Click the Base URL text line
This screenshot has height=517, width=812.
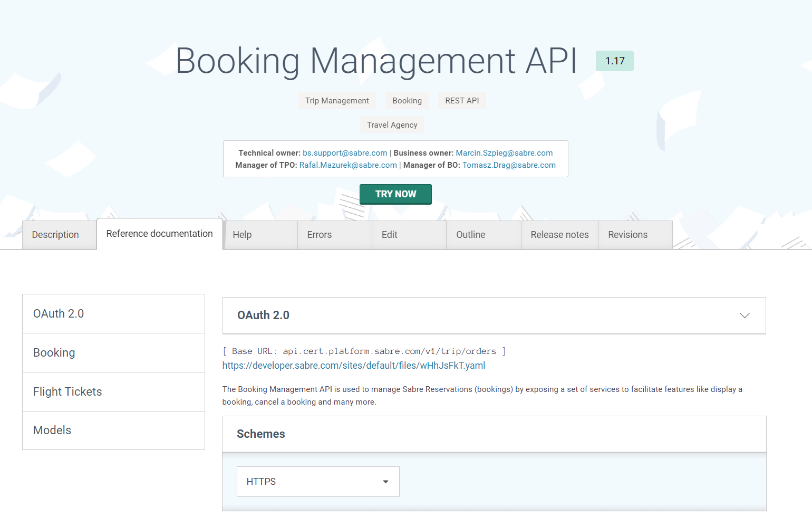tap(364, 351)
